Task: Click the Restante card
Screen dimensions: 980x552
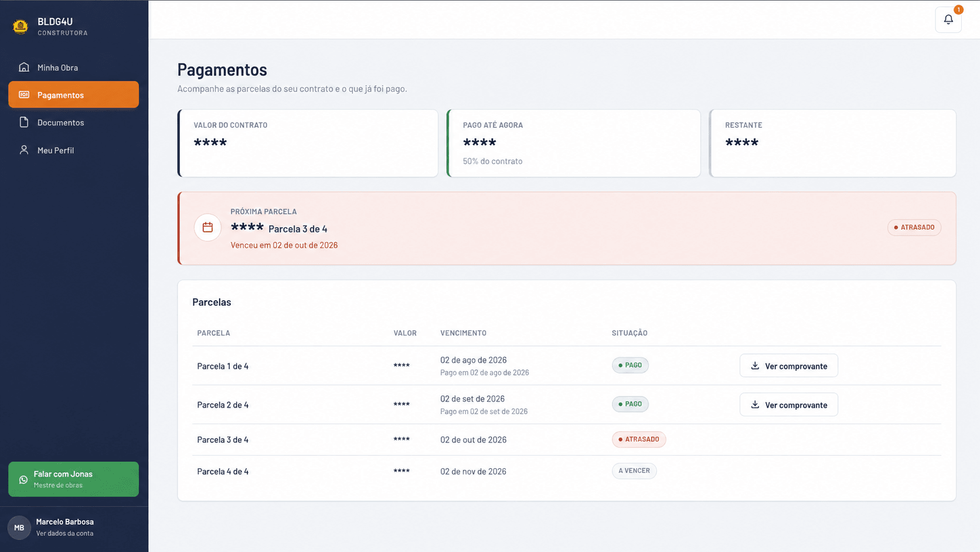Action: [x=832, y=143]
